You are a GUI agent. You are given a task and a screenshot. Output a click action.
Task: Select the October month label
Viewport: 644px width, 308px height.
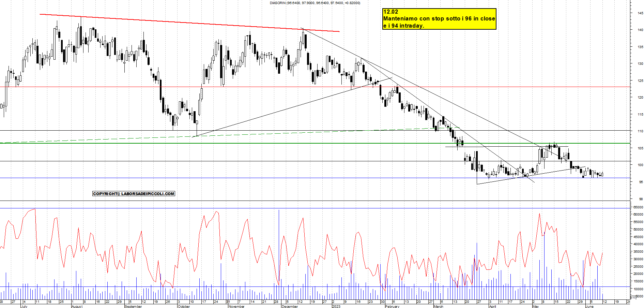pyautogui.click(x=184, y=306)
